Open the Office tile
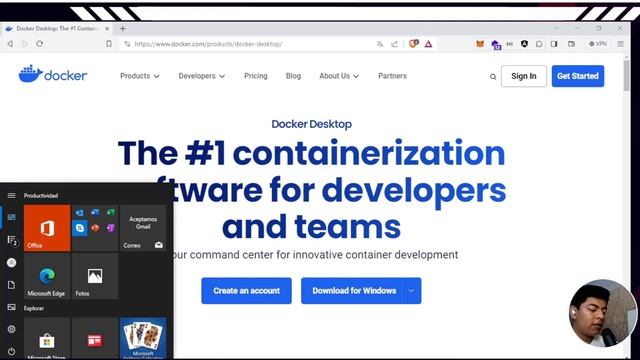Image resolution: width=640 pixels, height=360 pixels. [47, 228]
